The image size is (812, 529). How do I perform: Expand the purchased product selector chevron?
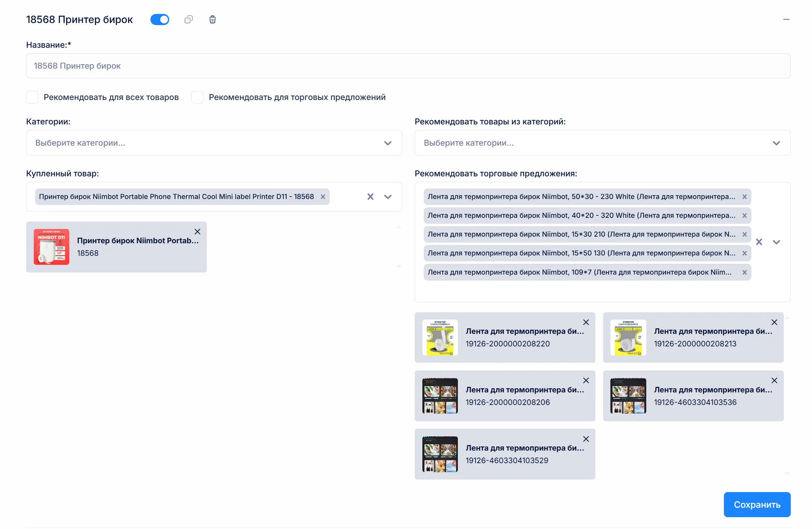click(x=388, y=197)
